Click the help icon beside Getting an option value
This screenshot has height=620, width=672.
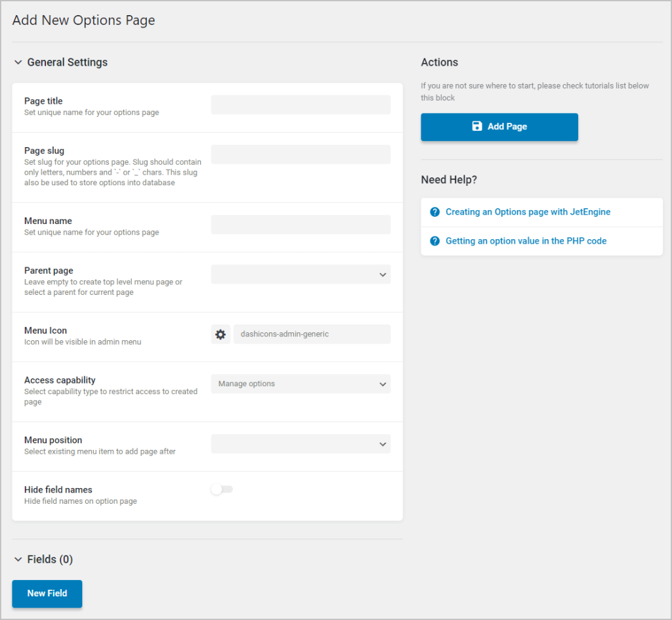pyautogui.click(x=434, y=240)
